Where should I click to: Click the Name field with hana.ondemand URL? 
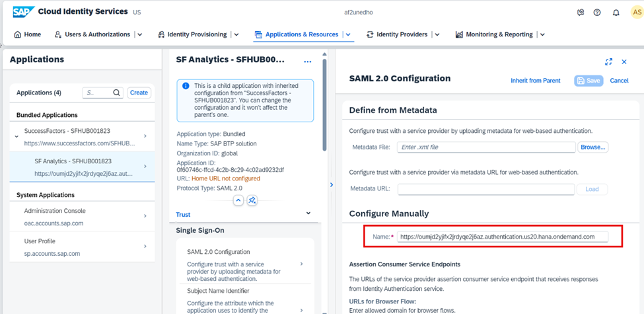502,237
